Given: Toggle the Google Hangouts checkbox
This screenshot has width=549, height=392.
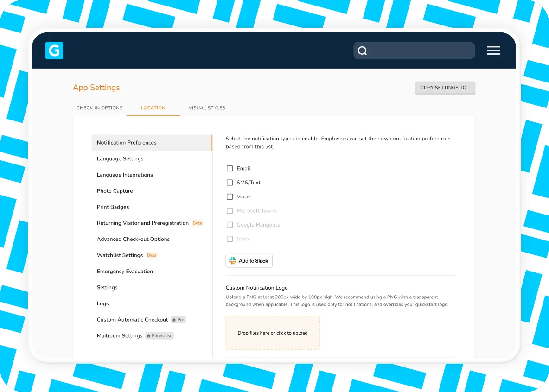Looking at the screenshot, I should (x=230, y=225).
